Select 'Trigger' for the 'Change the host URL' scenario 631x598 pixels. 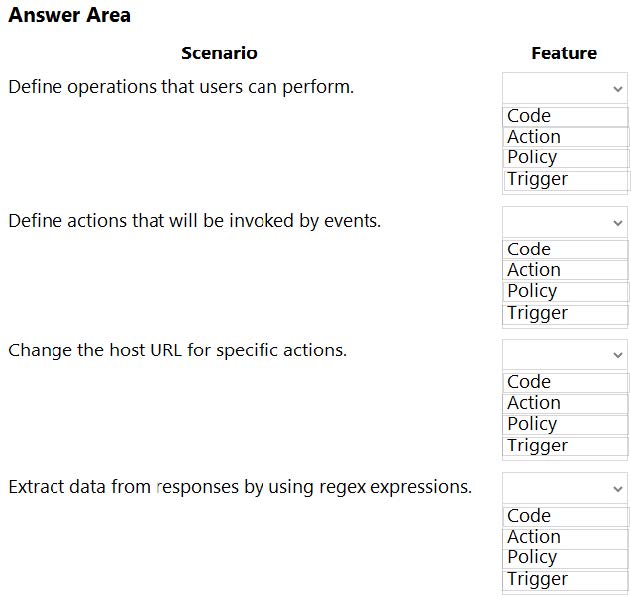(x=565, y=446)
